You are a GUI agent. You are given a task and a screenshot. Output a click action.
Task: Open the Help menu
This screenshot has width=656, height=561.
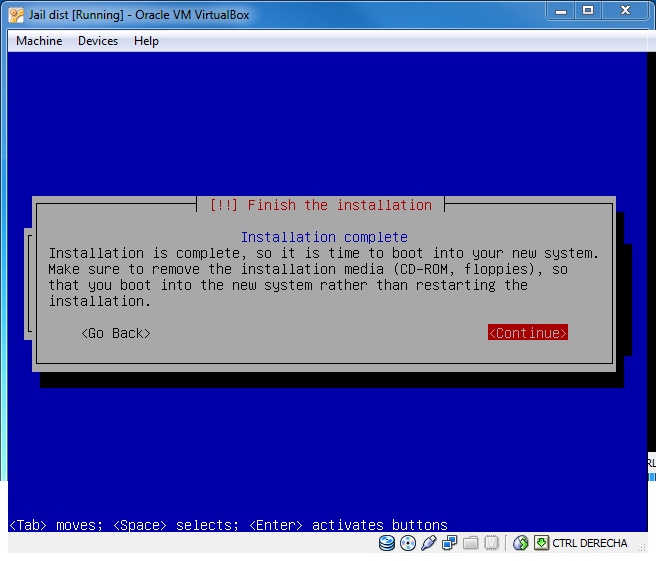pyautogui.click(x=146, y=41)
